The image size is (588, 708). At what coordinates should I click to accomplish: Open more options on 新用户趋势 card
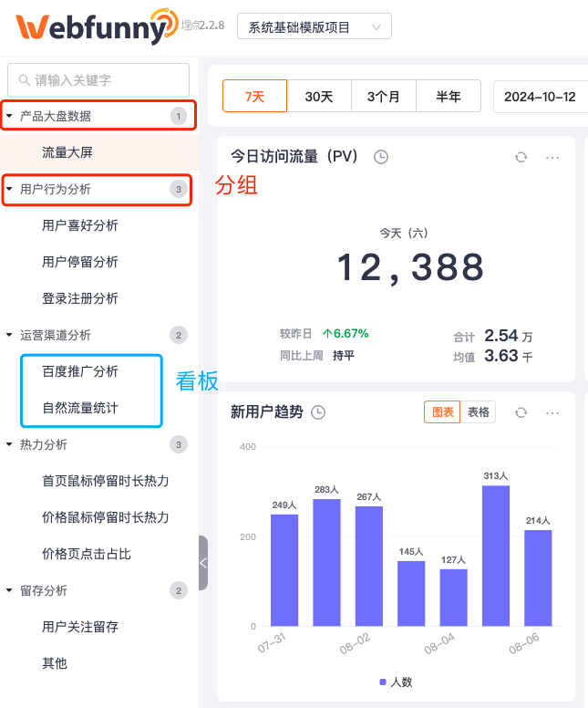[552, 412]
